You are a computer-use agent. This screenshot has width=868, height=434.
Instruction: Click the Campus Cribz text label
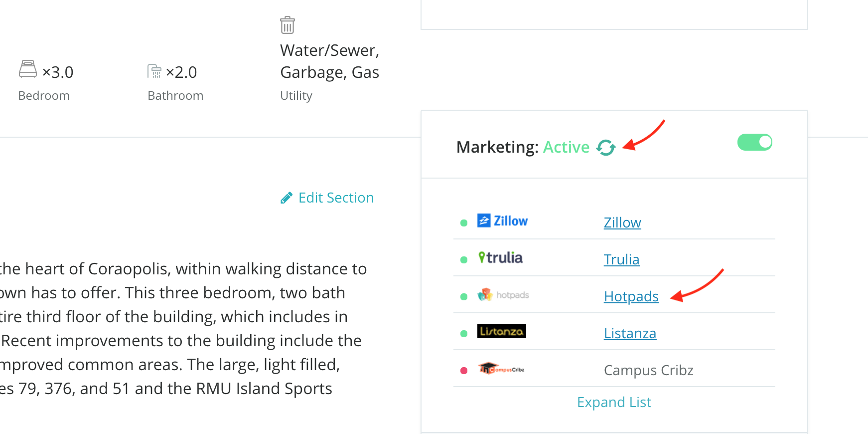tap(648, 370)
